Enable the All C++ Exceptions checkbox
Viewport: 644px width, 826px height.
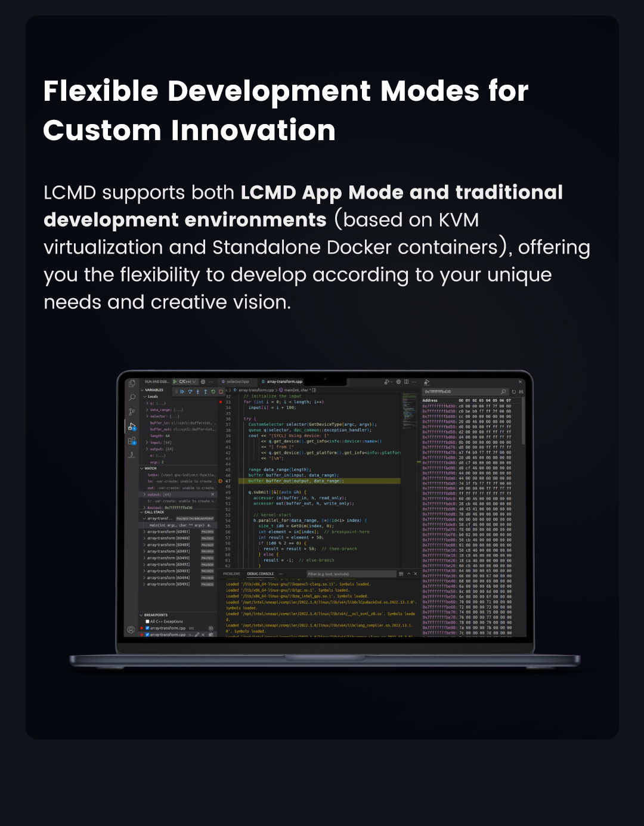tap(147, 621)
